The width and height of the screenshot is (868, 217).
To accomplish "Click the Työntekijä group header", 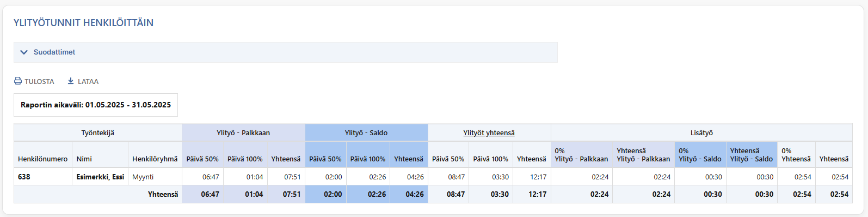I will [x=98, y=132].
